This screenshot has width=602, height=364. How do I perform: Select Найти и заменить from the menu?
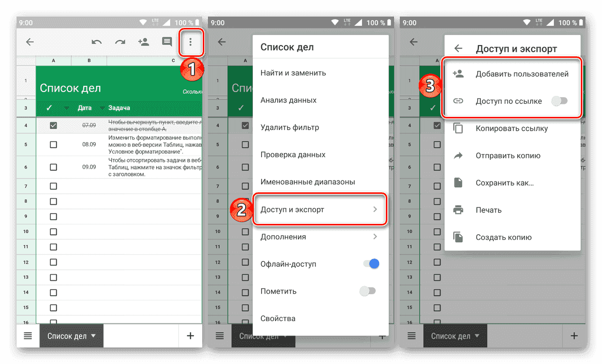(x=293, y=73)
